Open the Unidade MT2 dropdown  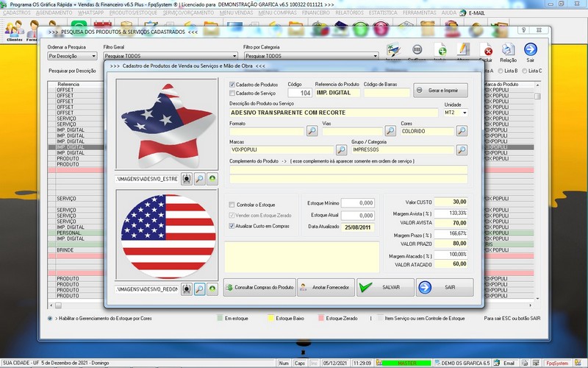click(x=465, y=113)
